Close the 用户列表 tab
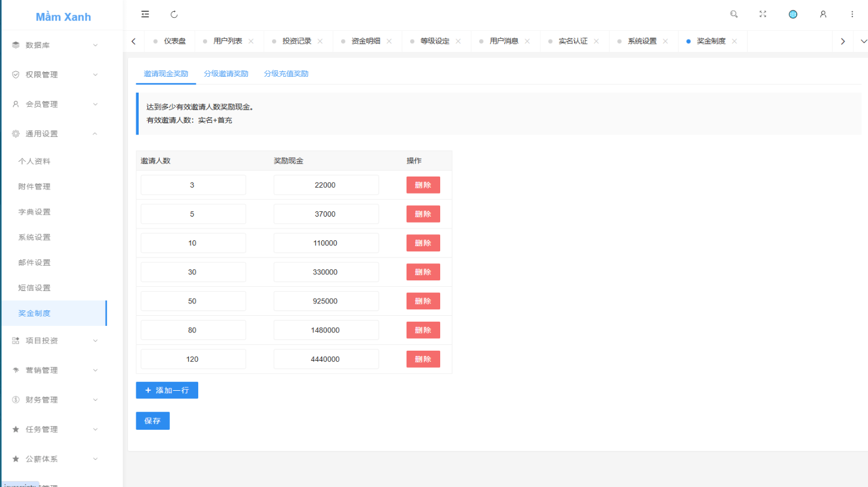 click(x=251, y=41)
